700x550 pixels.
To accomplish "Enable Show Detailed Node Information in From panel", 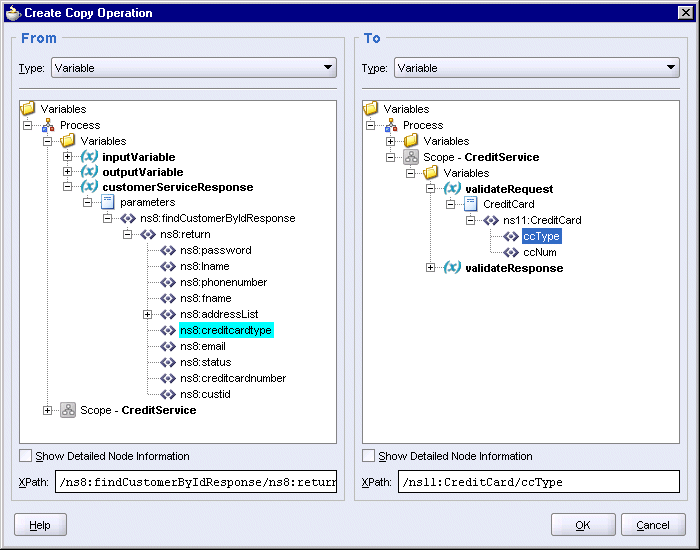I will tap(25, 456).
